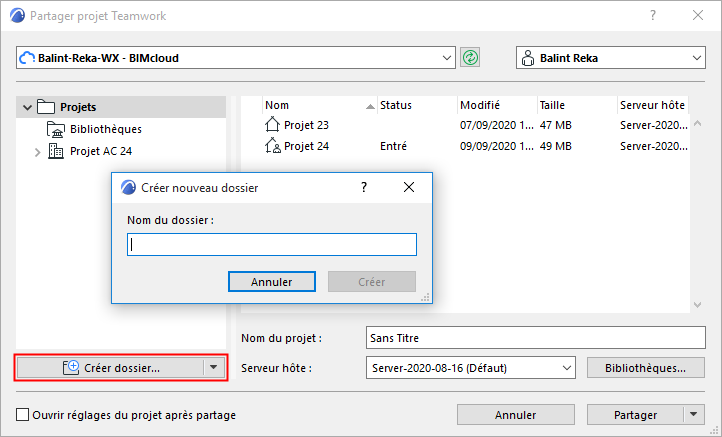The image size is (722, 437).
Task: Click the Bibliothèques library folder icon
Action: point(56,129)
